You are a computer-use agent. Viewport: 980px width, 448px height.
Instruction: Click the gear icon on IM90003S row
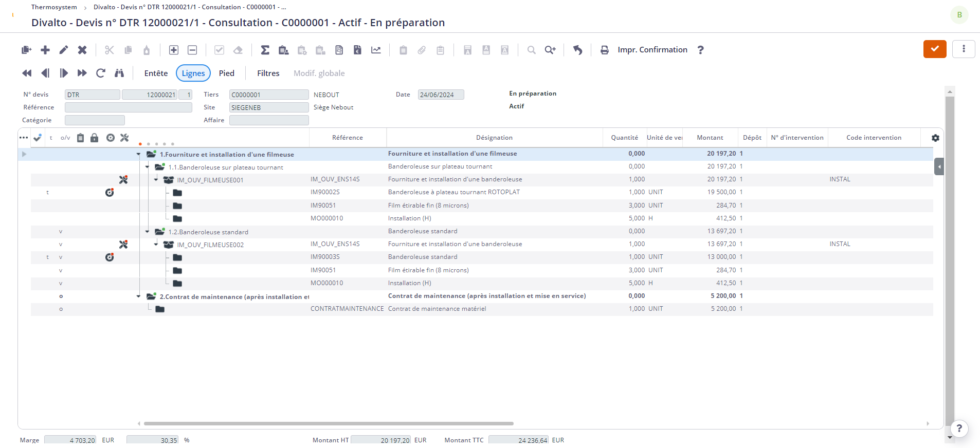pyautogui.click(x=110, y=257)
